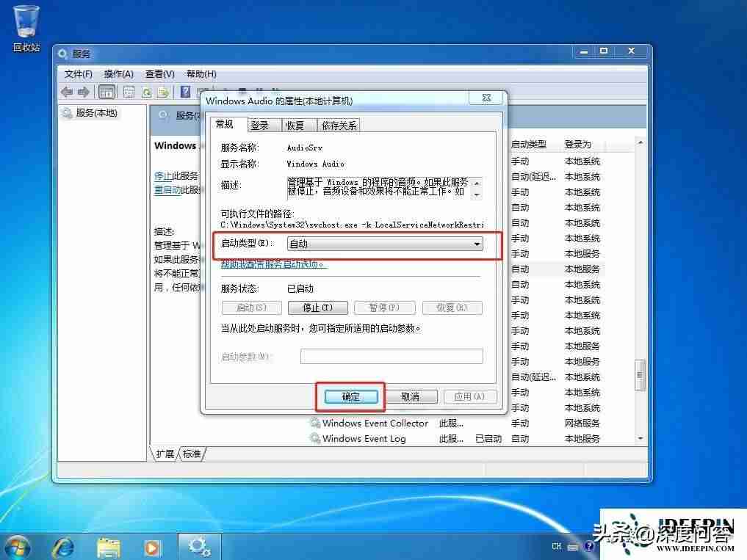Open the 操作(A) menu
Image resolution: width=747 pixels, height=560 pixels.
pyautogui.click(x=119, y=74)
